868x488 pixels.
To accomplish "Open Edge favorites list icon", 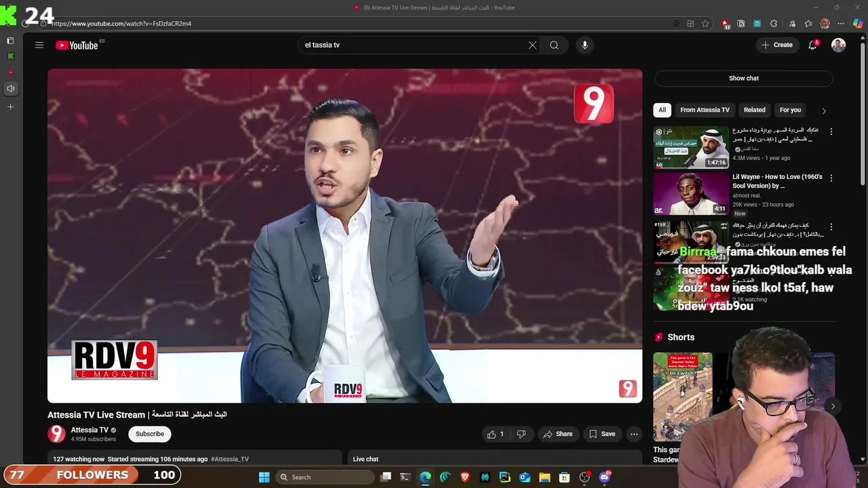I will (x=808, y=24).
